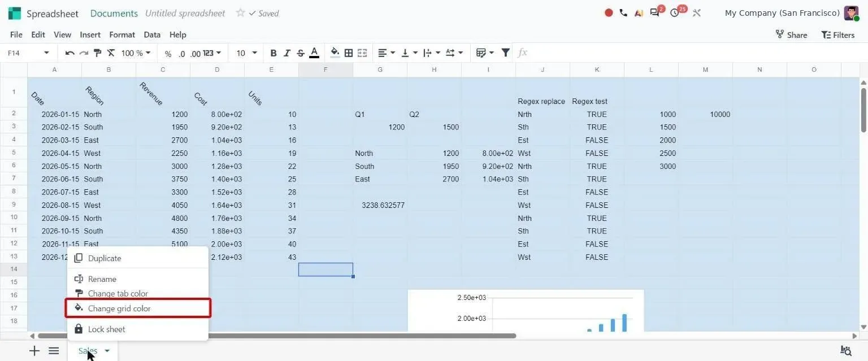
Task: Choose Change grid color in context menu
Action: (x=138, y=308)
